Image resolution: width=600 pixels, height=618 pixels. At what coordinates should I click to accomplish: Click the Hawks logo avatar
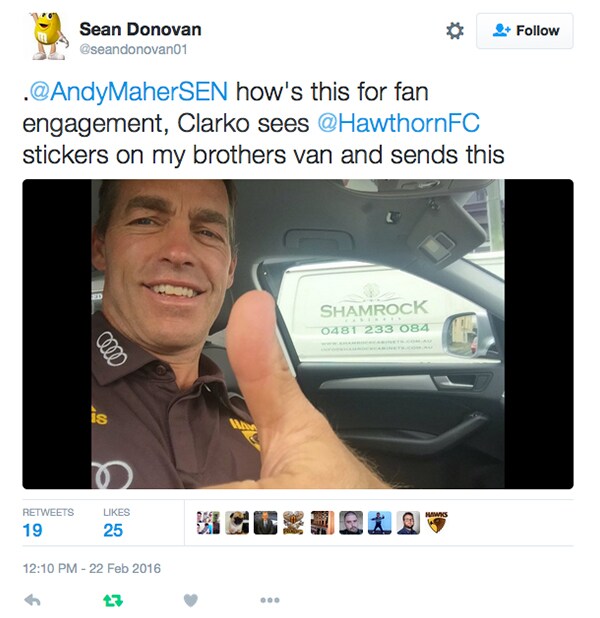coord(436,523)
